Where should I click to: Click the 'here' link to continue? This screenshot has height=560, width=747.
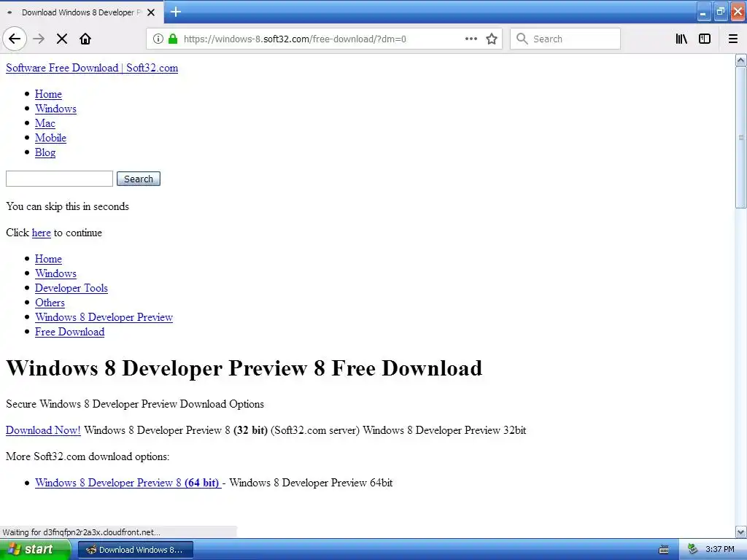click(x=41, y=233)
